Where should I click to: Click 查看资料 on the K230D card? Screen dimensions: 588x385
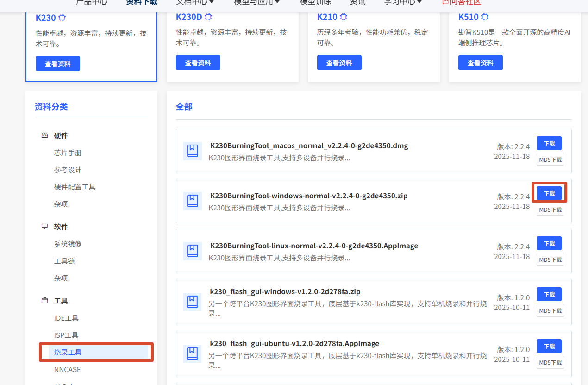[x=198, y=63]
